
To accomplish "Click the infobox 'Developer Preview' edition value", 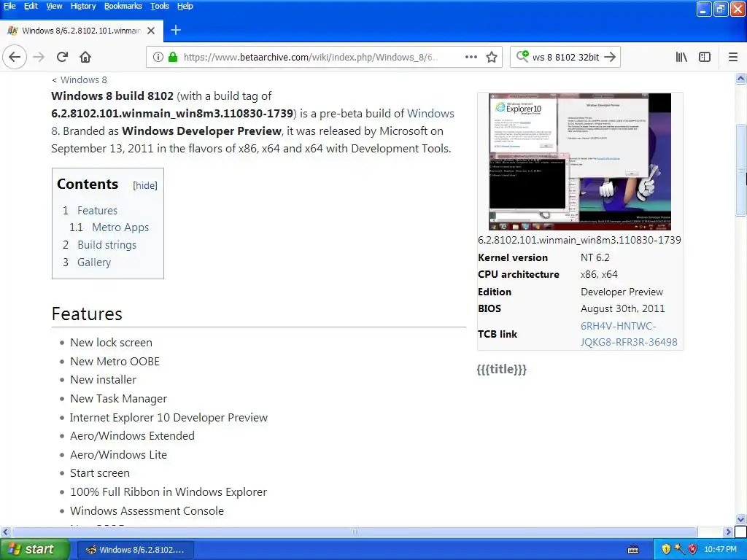I will pos(622,292).
